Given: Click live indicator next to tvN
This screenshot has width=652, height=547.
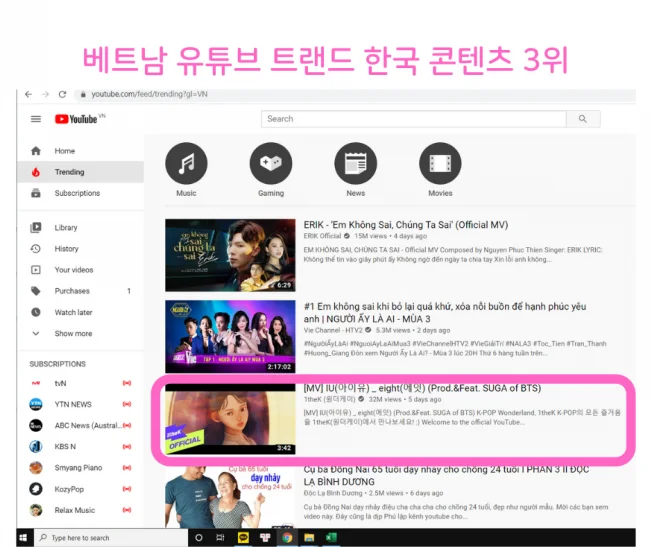Looking at the screenshot, I should coord(127,383).
